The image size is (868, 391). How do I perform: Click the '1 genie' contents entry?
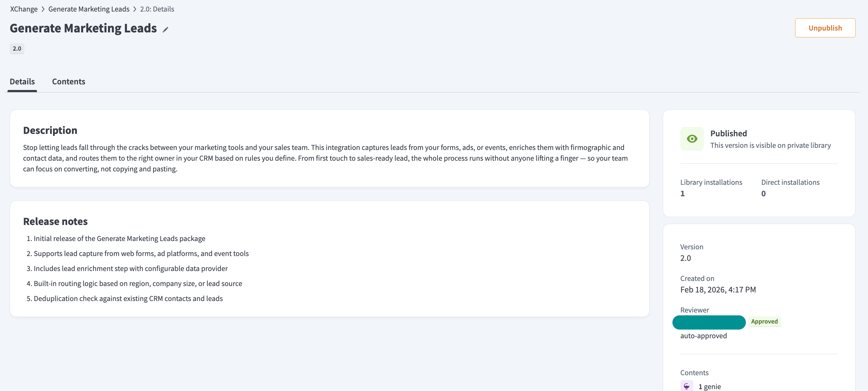(x=709, y=387)
